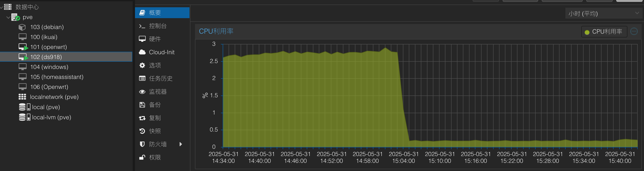Select the 数据中心 tree label

coord(27,7)
